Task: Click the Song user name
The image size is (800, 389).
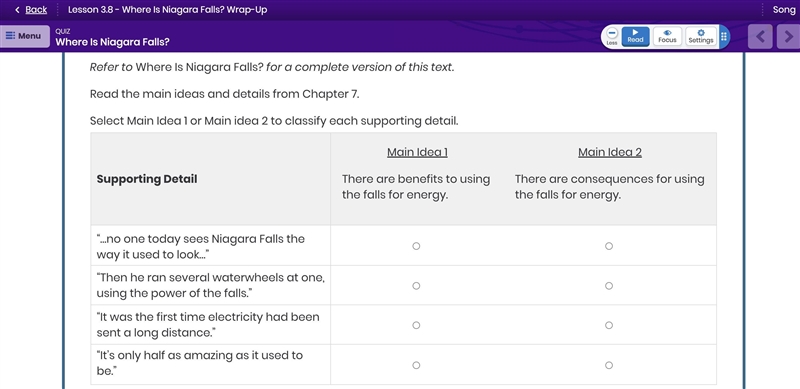Action: click(784, 10)
